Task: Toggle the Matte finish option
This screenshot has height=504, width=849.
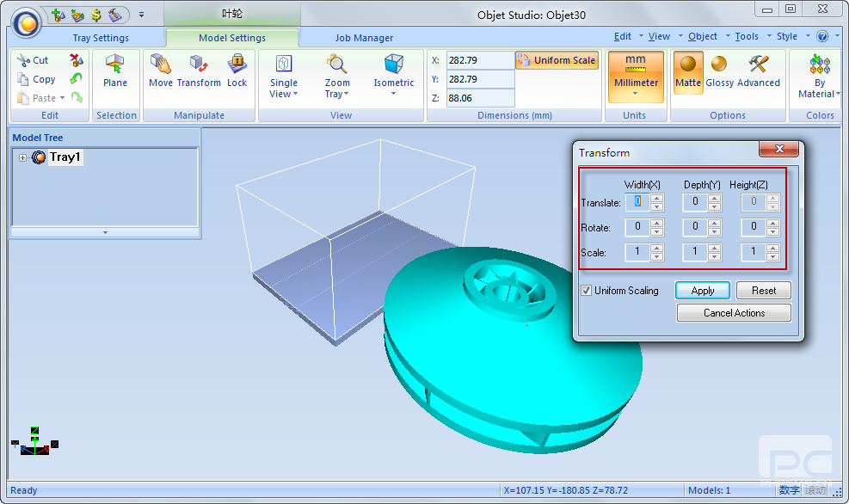Action: click(x=687, y=71)
